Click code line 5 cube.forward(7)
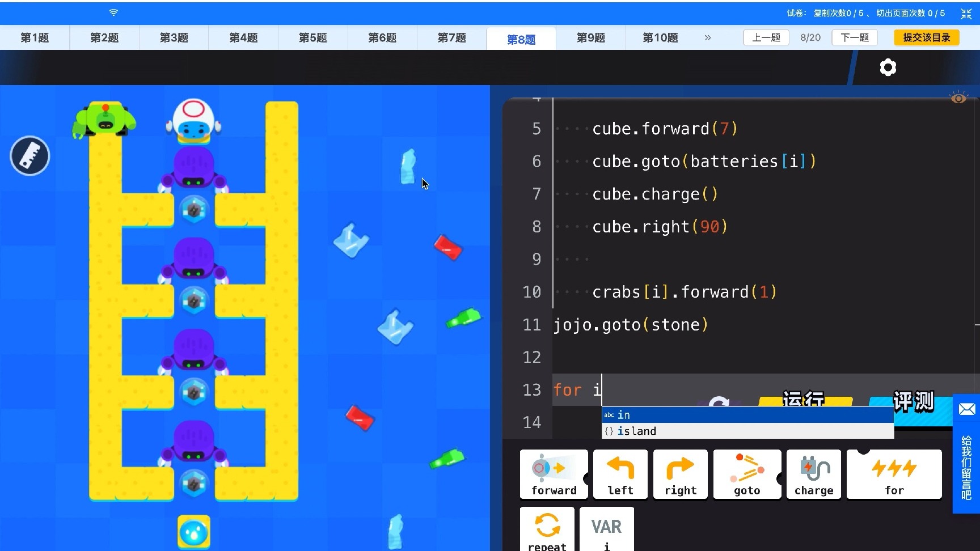The height and width of the screenshot is (551, 980). (x=665, y=129)
